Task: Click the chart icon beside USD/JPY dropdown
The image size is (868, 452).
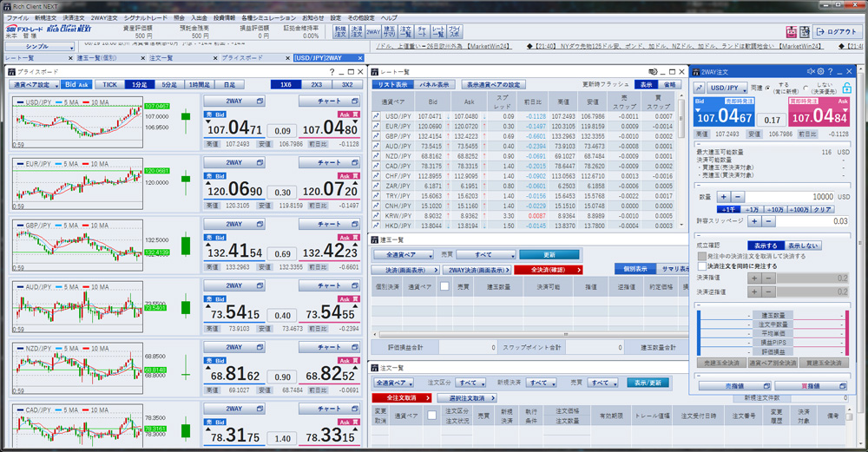Action: pyautogui.click(x=699, y=88)
